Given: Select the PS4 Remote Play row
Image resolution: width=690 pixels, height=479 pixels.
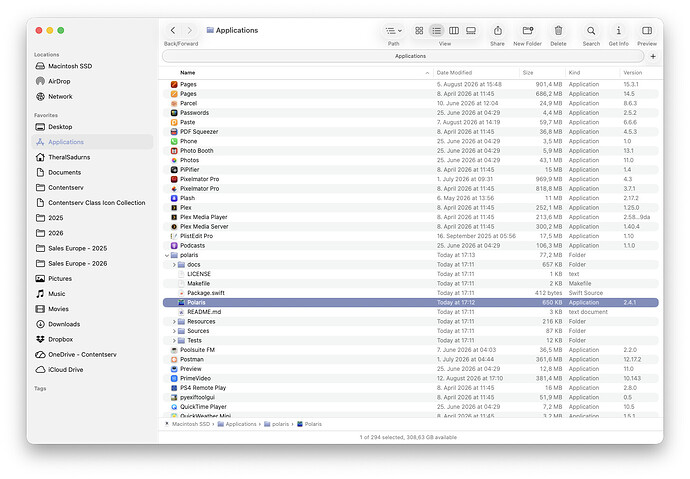Looking at the screenshot, I should 411,388.
